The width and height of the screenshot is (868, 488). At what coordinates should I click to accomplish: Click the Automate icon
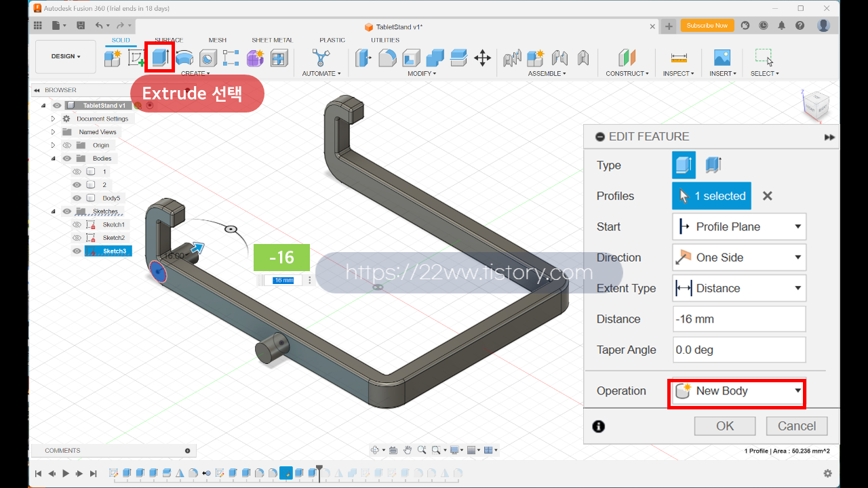click(319, 58)
